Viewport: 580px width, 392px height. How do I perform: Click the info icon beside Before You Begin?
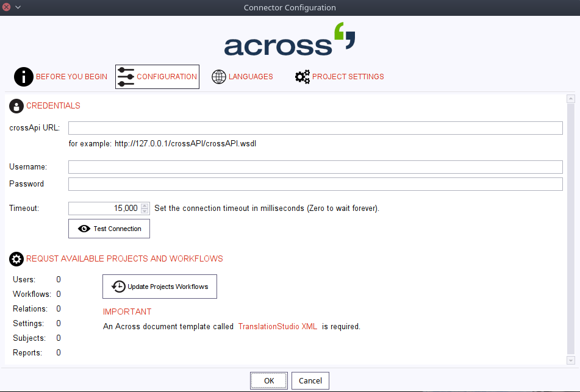coord(24,77)
